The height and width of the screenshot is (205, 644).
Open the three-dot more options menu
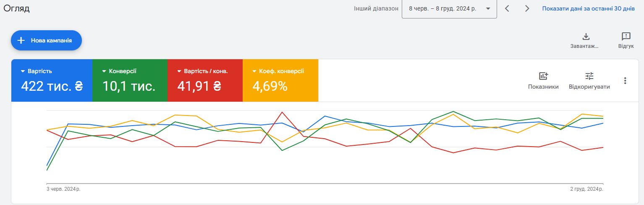[x=625, y=81]
